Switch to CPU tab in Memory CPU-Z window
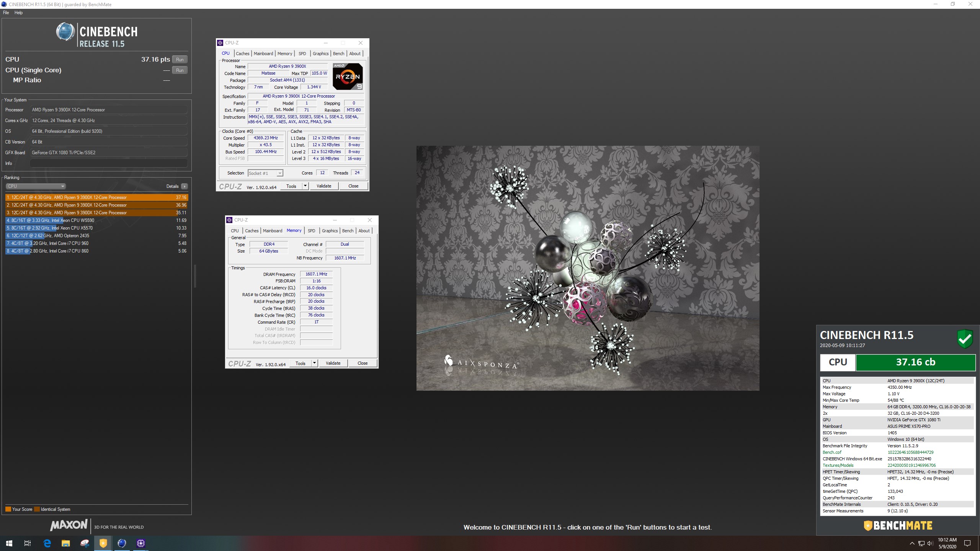Viewport: 980px width, 551px height. (x=235, y=231)
